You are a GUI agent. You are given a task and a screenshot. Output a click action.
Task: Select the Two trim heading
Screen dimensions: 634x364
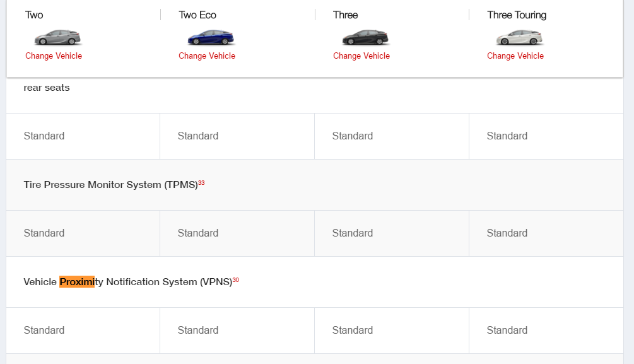point(34,15)
